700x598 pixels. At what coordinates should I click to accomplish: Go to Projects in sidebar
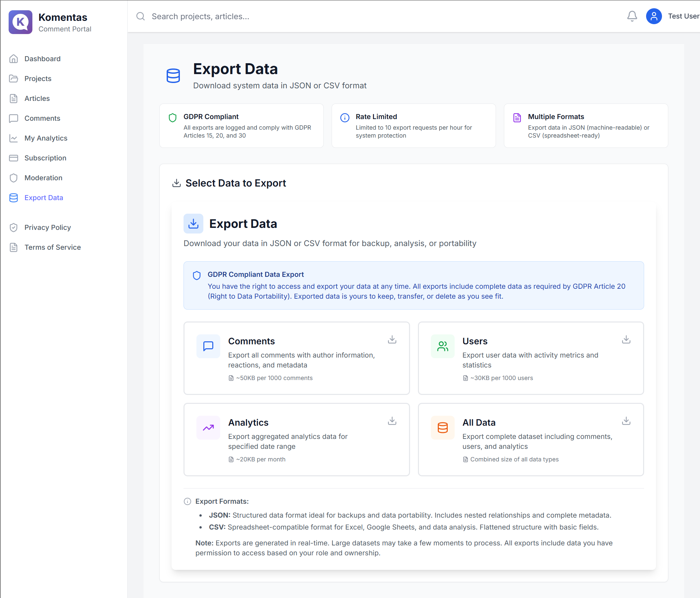coord(38,79)
